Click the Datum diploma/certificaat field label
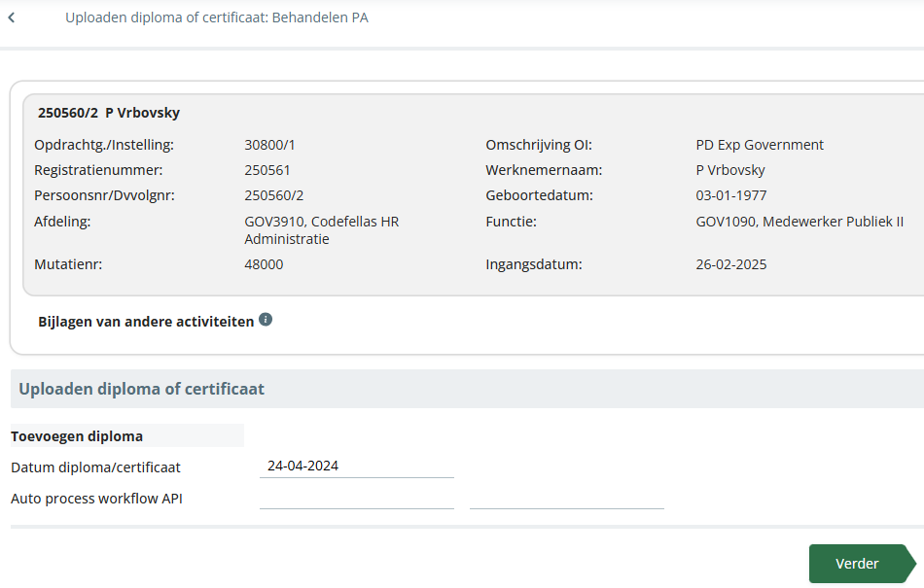This screenshot has width=924, height=588. pos(95,467)
